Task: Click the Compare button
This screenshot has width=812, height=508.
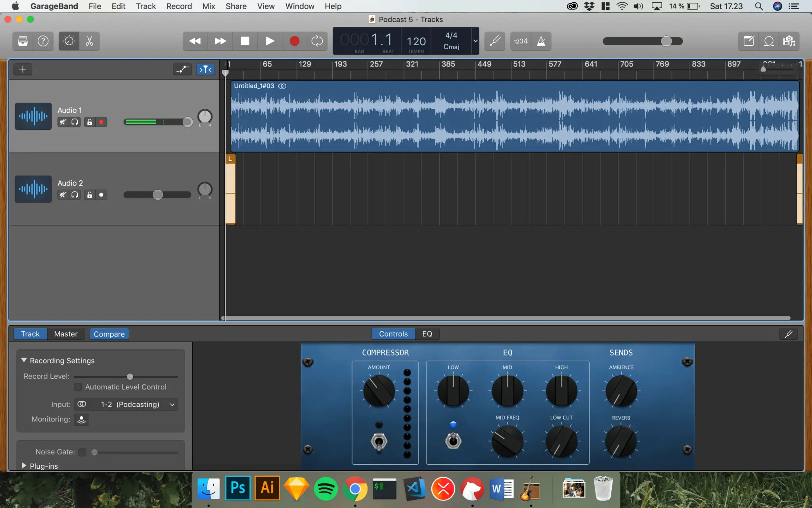Action: point(109,334)
